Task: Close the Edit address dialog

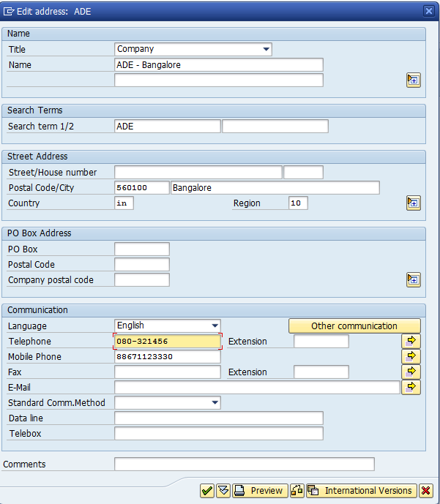Action: (429, 11)
